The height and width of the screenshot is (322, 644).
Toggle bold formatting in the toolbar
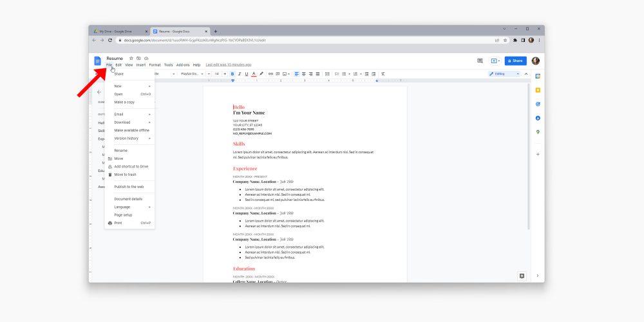click(232, 74)
